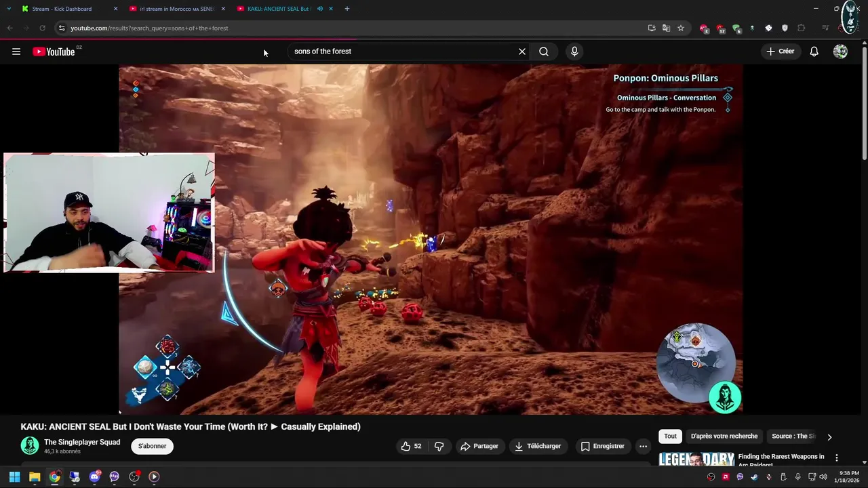Open the volume control in system tray
The height and width of the screenshot is (488, 868).
823,476
